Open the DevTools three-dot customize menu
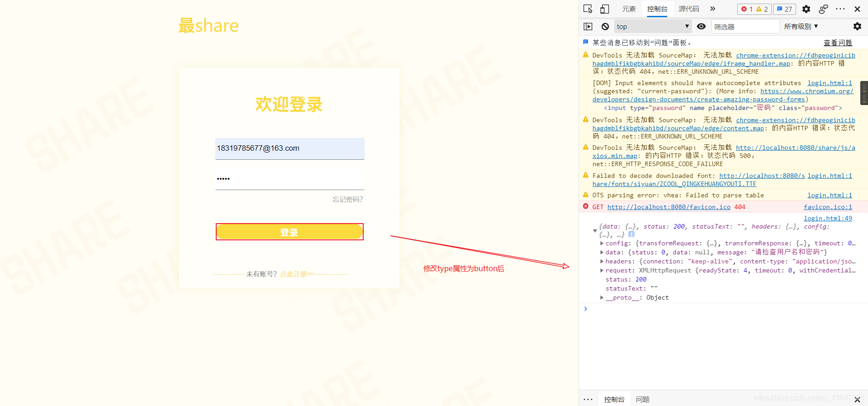 click(840, 9)
